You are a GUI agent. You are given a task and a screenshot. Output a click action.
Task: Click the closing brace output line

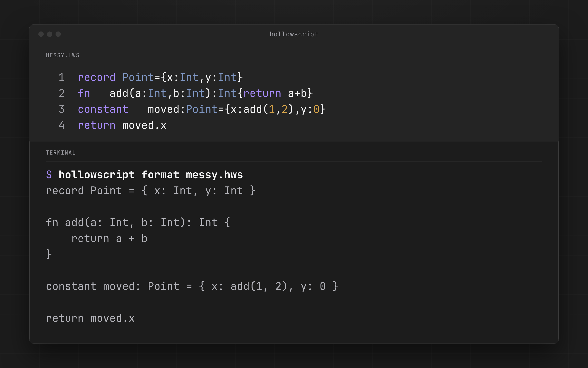[49, 254]
